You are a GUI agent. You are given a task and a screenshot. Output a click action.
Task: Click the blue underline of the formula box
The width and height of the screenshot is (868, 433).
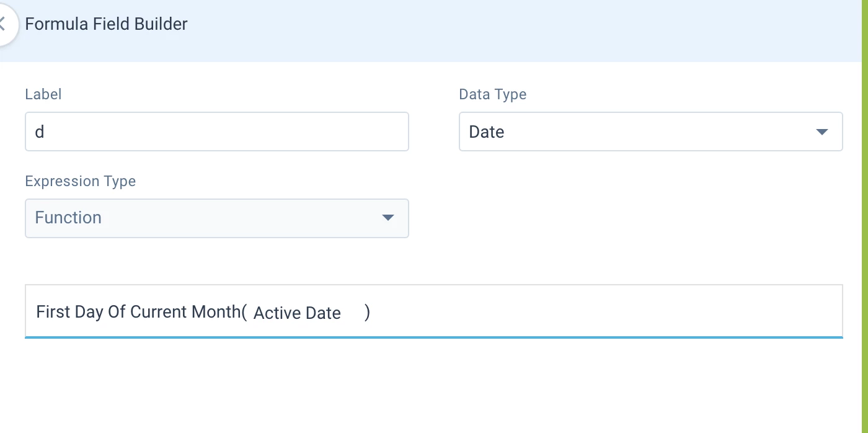tap(434, 337)
